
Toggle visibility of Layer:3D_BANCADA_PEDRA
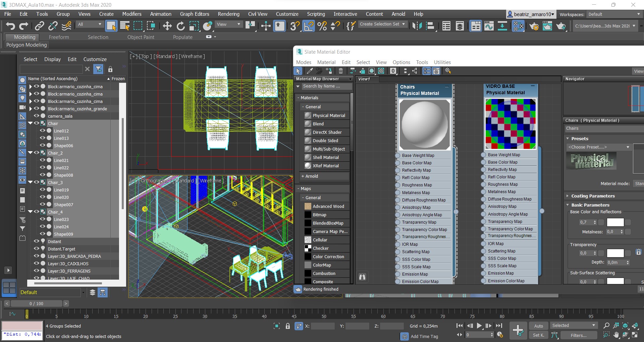[37, 256]
